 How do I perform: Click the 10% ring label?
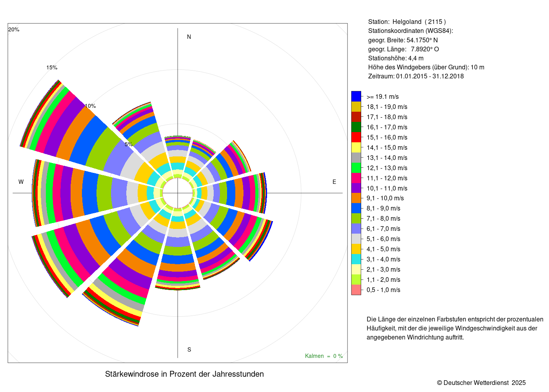click(x=90, y=106)
